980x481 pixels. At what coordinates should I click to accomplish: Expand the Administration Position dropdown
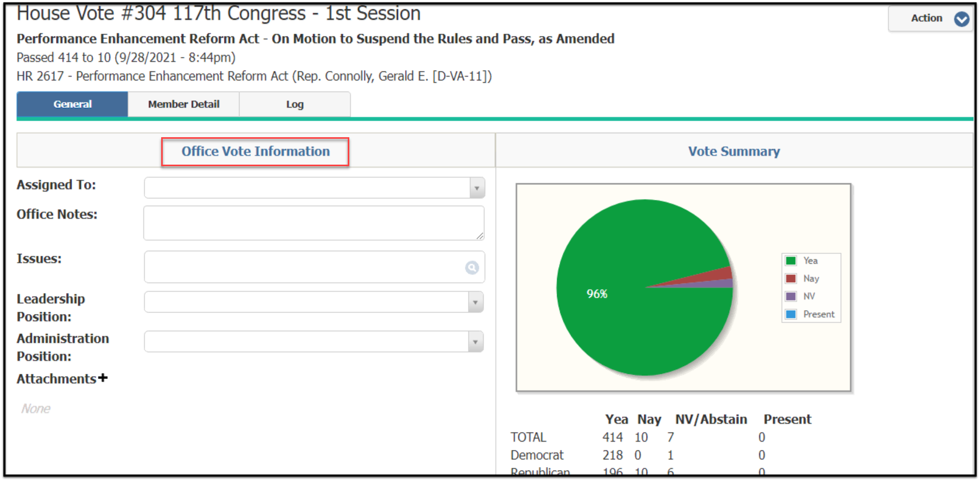[475, 342]
